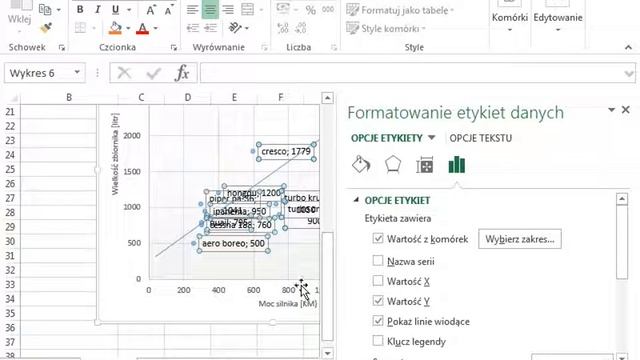Image resolution: width=640 pixels, height=360 pixels.
Task: Toggle the Wartość z komórek checkbox
Action: tap(378, 238)
